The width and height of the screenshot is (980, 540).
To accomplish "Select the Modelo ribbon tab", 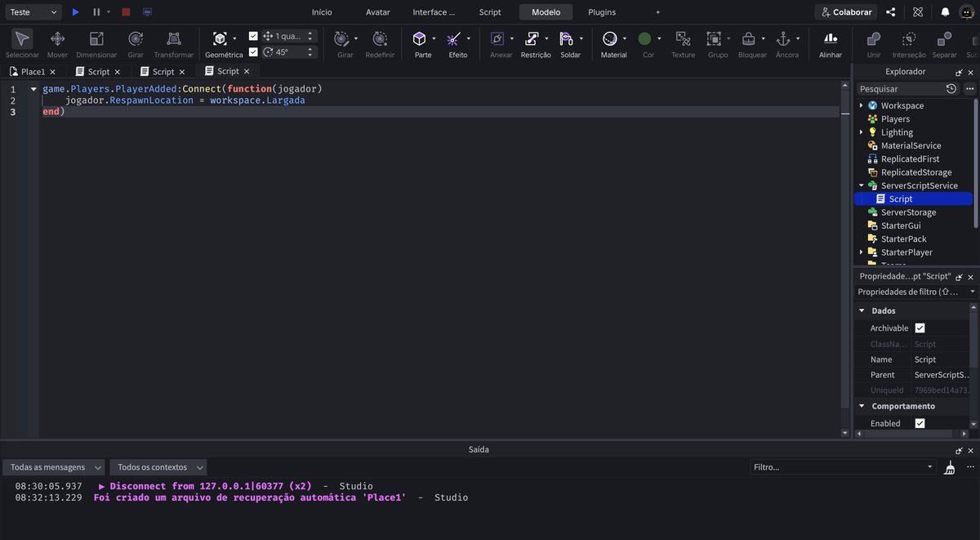I will click(x=546, y=12).
